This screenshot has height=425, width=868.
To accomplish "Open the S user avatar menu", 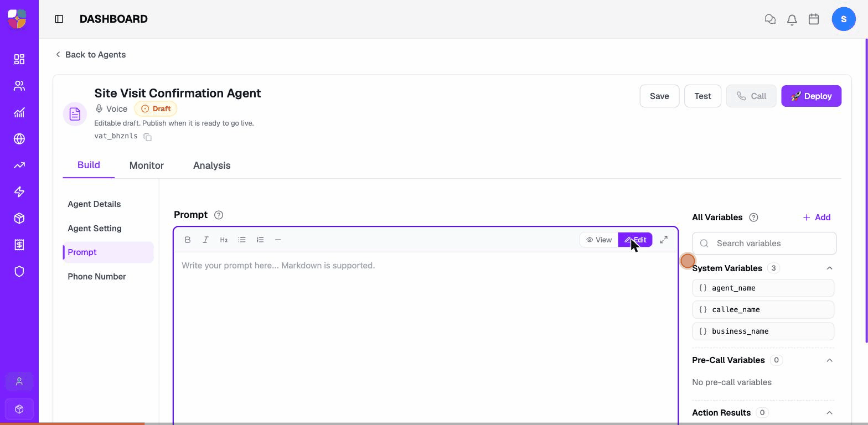I will pos(844,19).
